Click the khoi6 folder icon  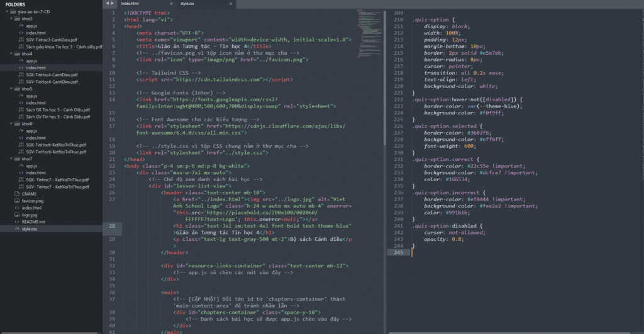[x=17, y=124]
